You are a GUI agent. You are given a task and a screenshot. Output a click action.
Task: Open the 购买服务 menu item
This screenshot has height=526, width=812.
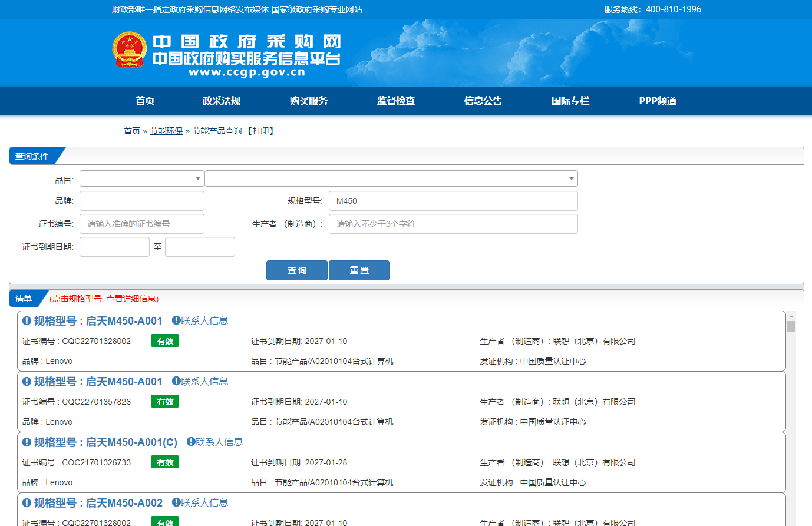(x=309, y=101)
